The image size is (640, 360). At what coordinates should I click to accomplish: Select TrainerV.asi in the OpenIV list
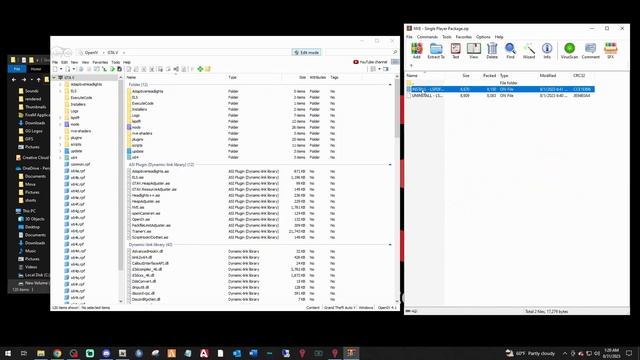coord(142,231)
